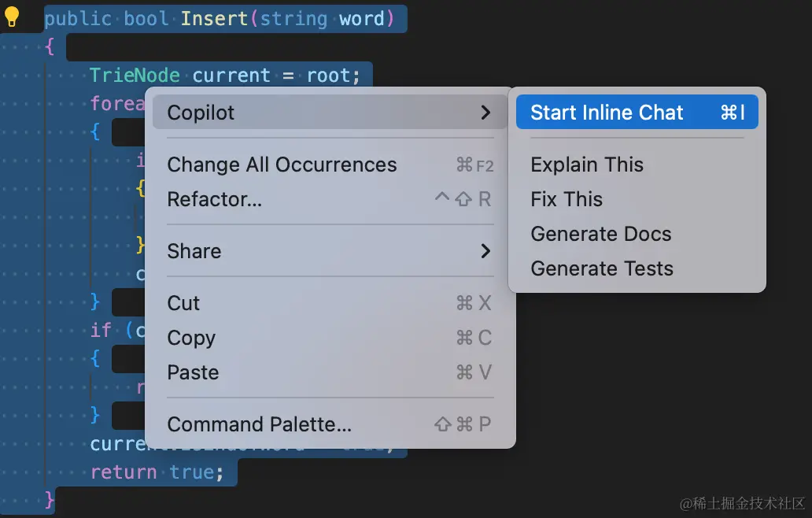Screen dimensions: 812x518
Task: Copy the selected code
Action: coord(191,338)
